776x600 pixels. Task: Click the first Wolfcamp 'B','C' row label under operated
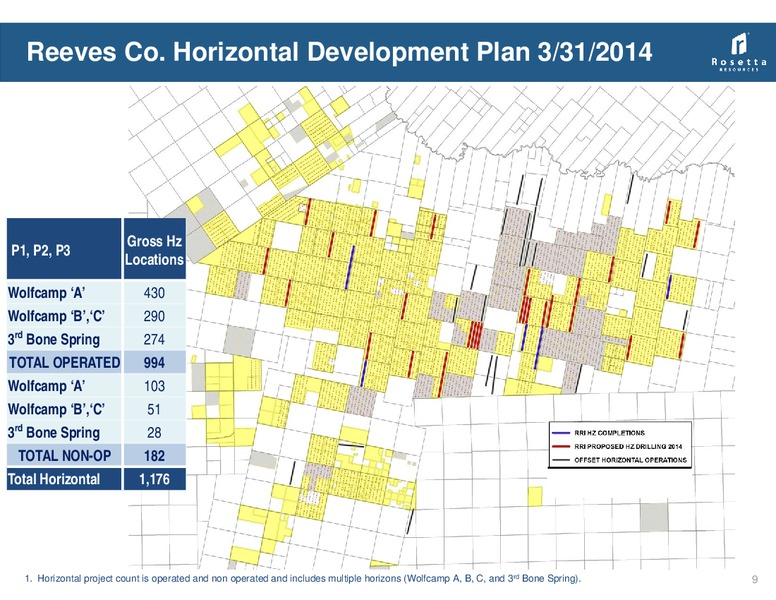click(x=56, y=316)
